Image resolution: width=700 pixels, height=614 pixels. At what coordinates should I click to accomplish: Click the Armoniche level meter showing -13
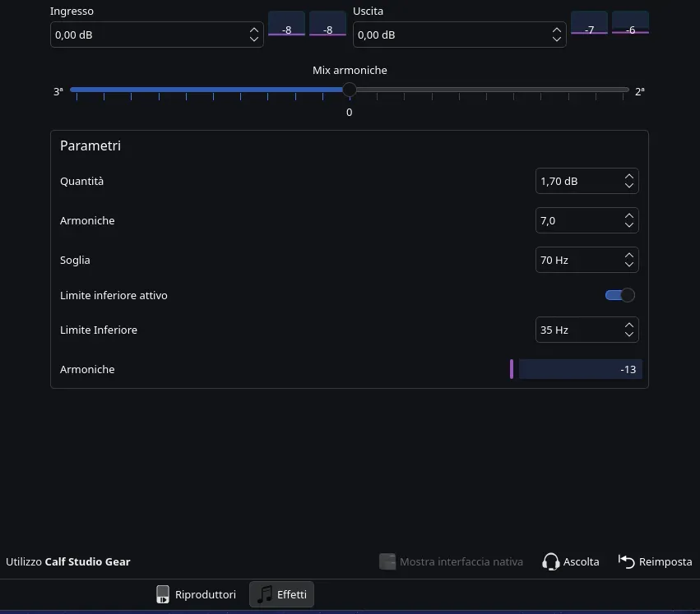pyautogui.click(x=579, y=369)
